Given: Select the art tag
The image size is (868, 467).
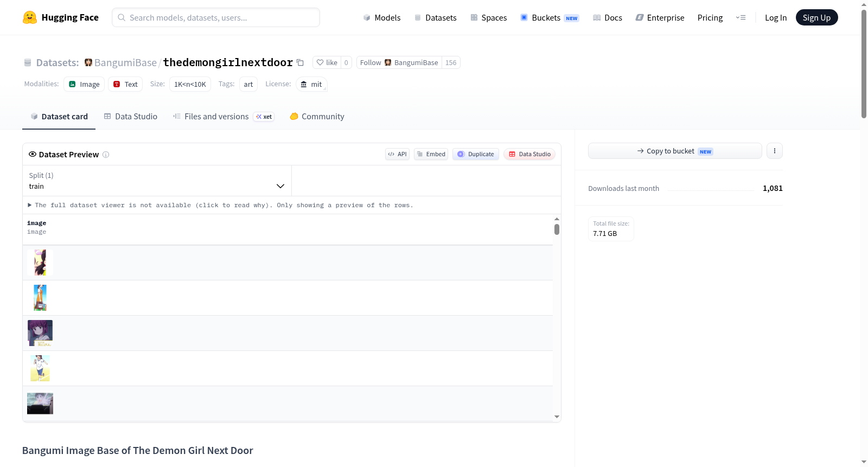Looking at the screenshot, I should (x=248, y=84).
